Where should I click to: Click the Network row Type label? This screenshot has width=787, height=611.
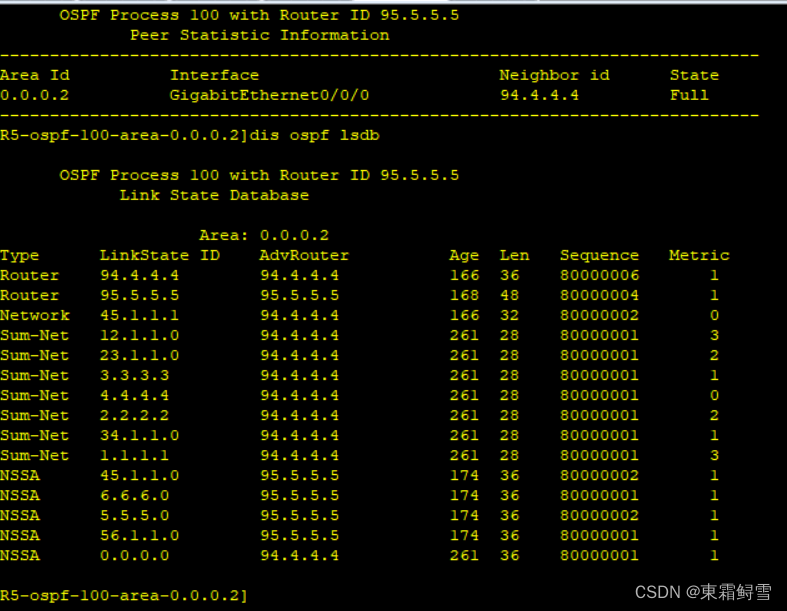click(35, 315)
